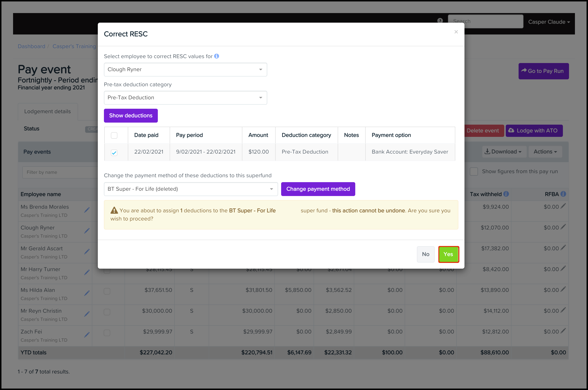Open the BT Super superfund dropdown

[x=190, y=189]
